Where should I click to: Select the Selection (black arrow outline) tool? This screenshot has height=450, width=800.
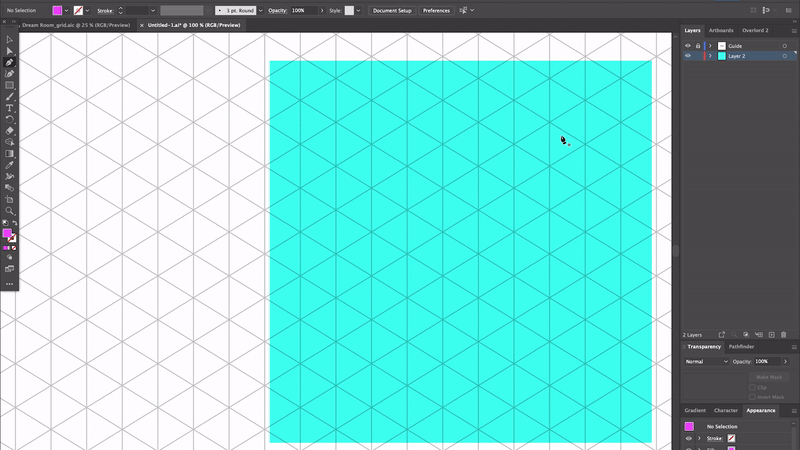[x=9, y=39]
